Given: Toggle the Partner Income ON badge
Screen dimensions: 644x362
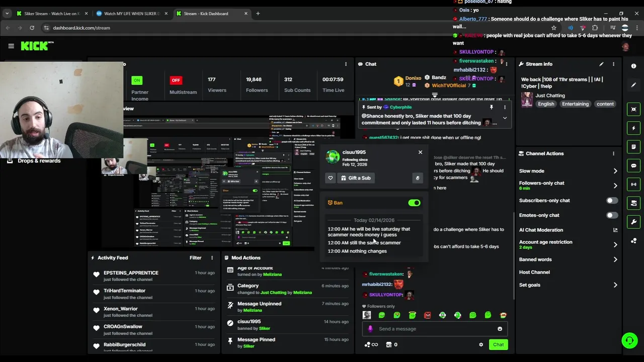Looking at the screenshot, I should (x=137, y=80).
